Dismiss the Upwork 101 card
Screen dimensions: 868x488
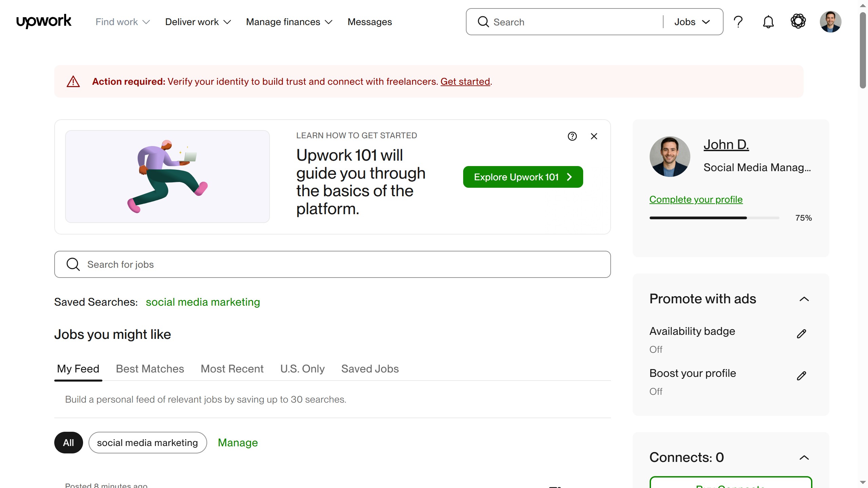[594, 136]
